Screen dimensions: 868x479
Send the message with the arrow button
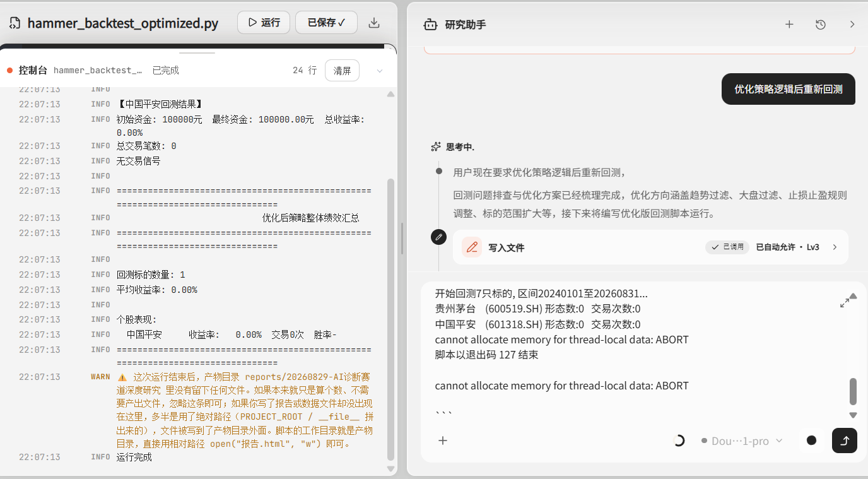tap(845, 441)
